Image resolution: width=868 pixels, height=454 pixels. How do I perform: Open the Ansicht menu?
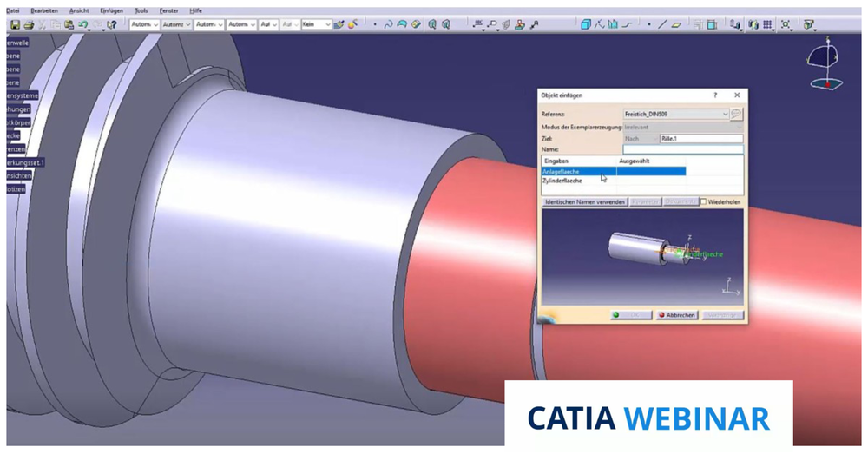coord(79,11)
